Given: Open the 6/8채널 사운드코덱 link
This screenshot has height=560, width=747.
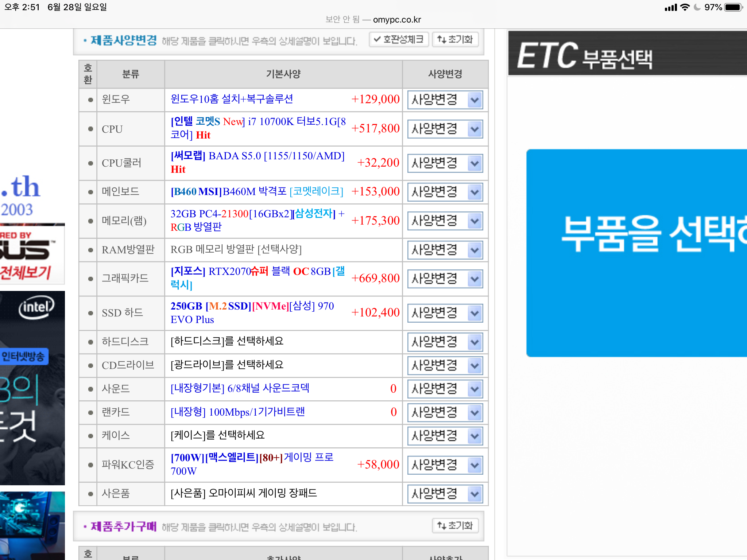Looking at the screenshot, I should (240, 388).
